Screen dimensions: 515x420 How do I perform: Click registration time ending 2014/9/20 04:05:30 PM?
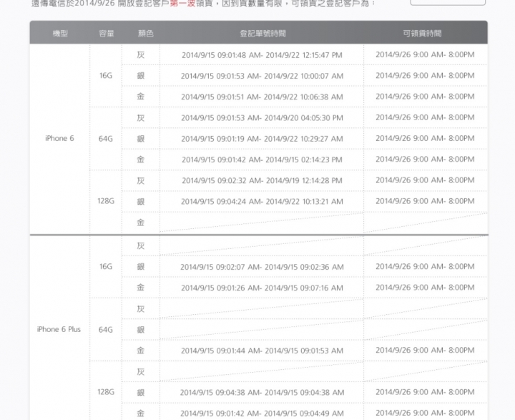262,117
